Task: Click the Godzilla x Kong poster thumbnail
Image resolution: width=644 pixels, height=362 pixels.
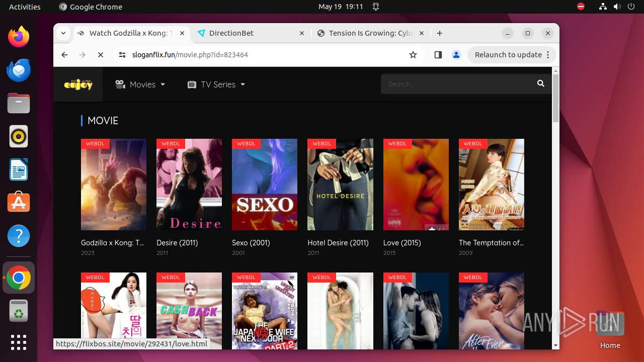Action: click(114, 185)
